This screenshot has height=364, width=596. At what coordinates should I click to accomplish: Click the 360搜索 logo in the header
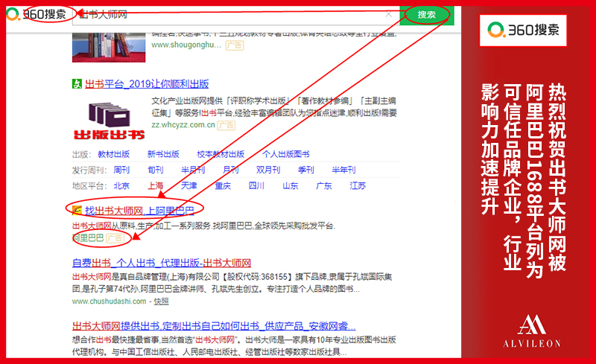(x=41, y=14)
